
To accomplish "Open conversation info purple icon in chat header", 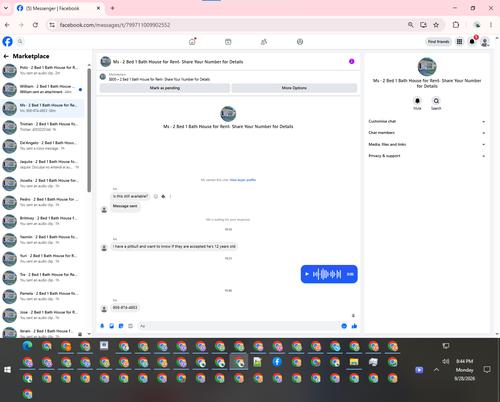I will [x=352, y=61].
